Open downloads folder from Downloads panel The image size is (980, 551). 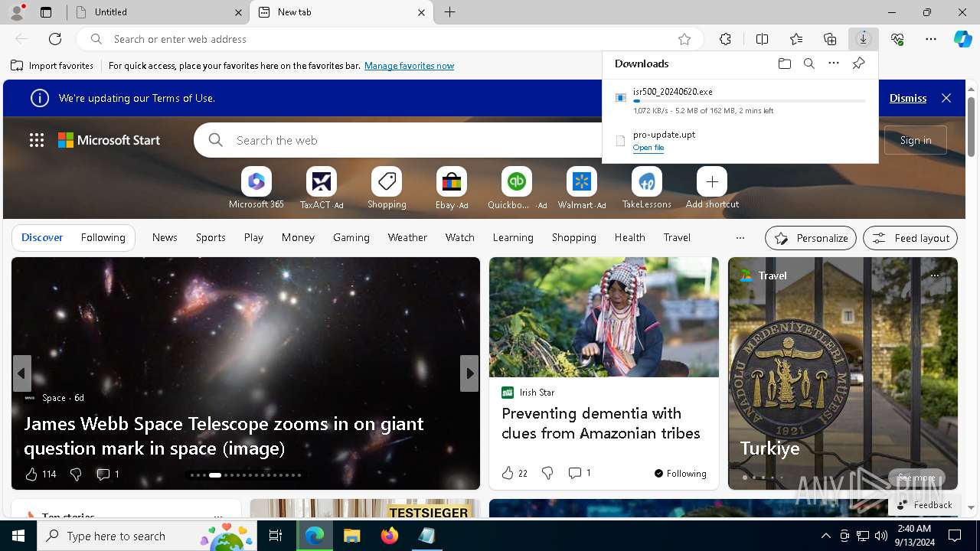click(784, 64)
